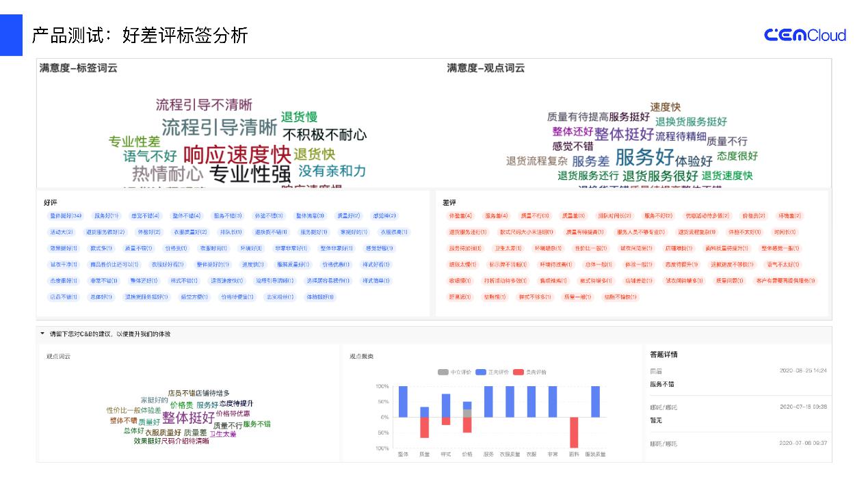Click 流程引导清晰 in the tag word cloud

219,127
